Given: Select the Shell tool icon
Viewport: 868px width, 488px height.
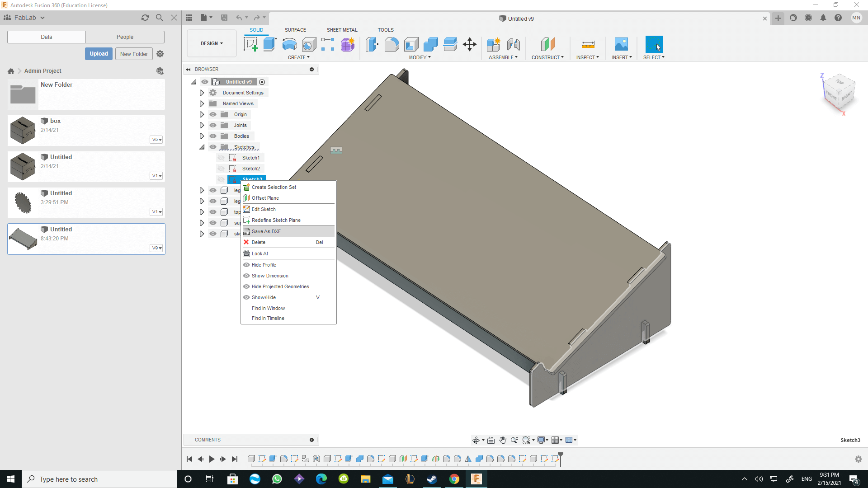Looking at the screenshot, I should (x=411, y=44).
